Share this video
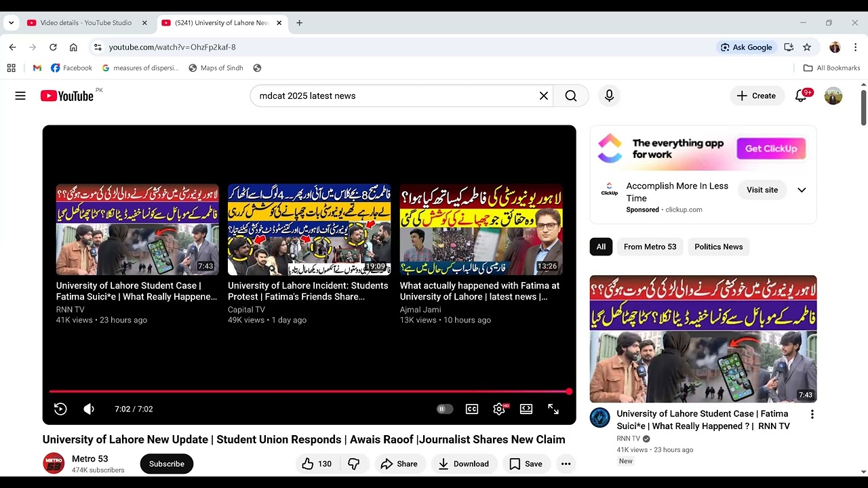Screen dimensions: 868x488 click(x=399, y=464)
